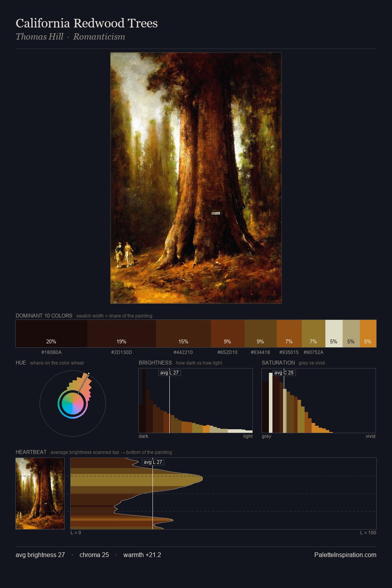
Task: Click the 7% swatch above #935015
Action: (x=289, y=334)
